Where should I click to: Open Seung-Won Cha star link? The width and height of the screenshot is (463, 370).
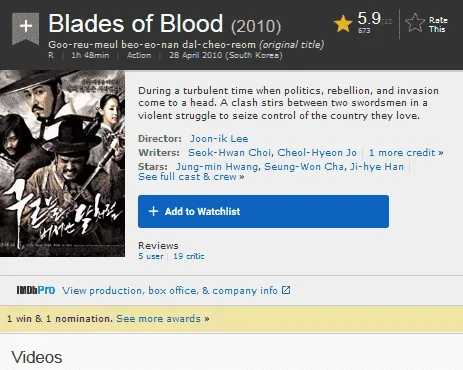(x=304, y=166)
